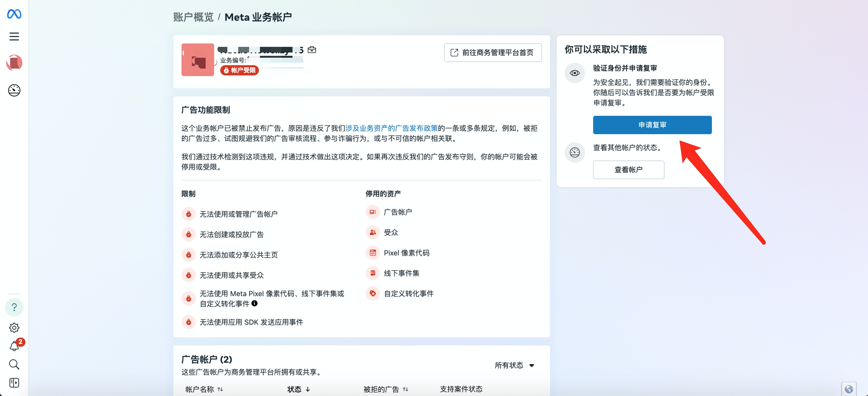
Task: Sort table by 帐户名称 column
Action: [204, 389]
